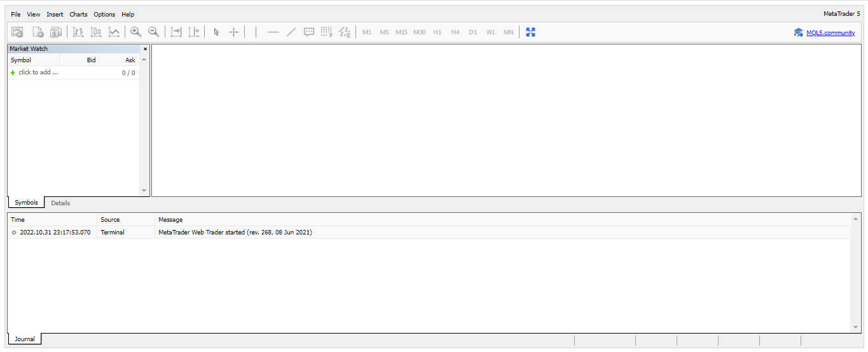
Task: Select the crosshair tool
Action: [x=233, y=32]
